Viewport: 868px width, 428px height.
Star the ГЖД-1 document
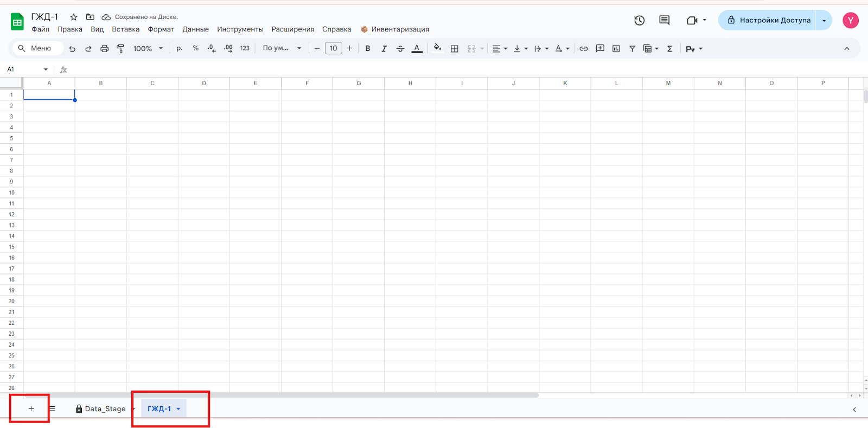tap(74, 17)
